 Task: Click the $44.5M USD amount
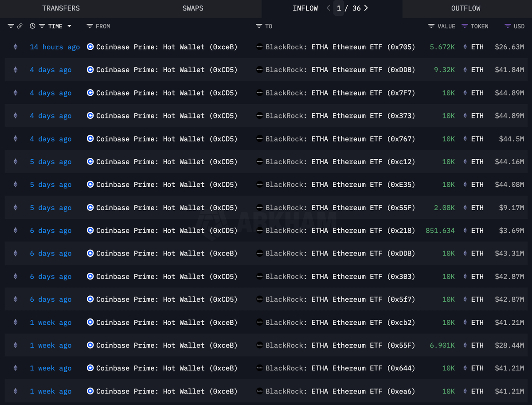coord(512,139)
